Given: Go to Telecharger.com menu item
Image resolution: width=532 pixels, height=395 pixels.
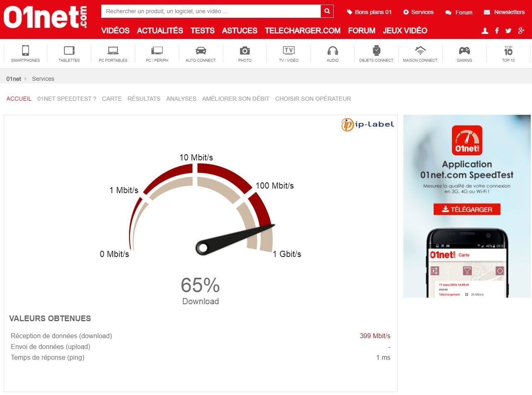Looking at the screenshot, I should pyautogui.click(x=303, y=31).
